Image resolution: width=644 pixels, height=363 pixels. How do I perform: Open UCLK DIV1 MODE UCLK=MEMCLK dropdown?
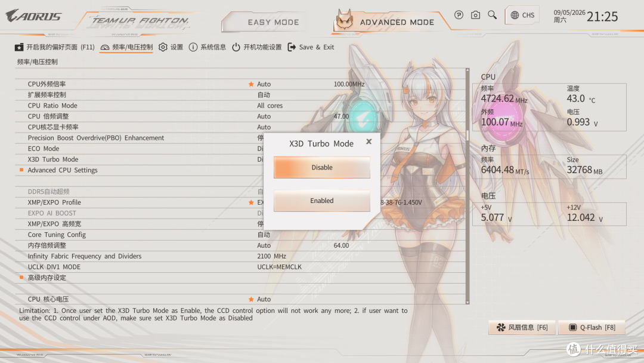click(279, 267)
